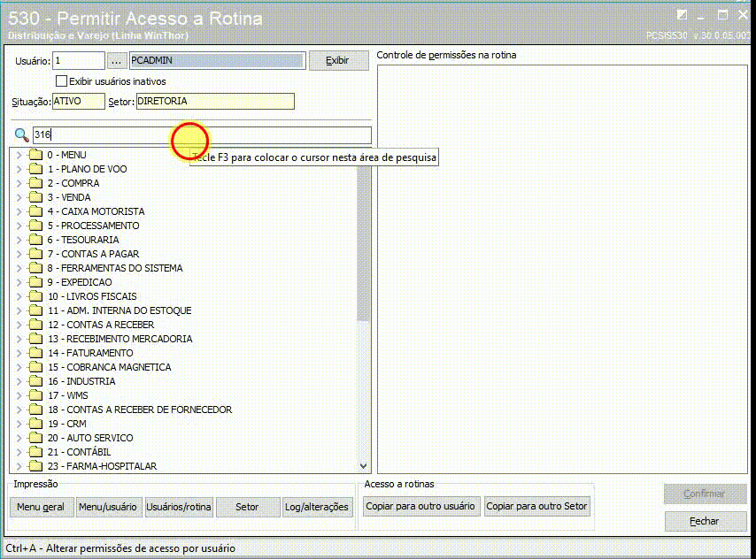
Task: Click the Confirmar button
Action: (705, 494)
